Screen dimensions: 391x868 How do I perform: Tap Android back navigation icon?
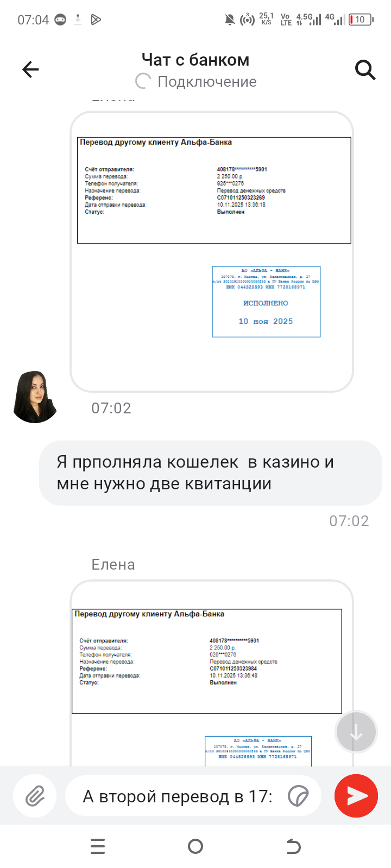click(293, 846)
